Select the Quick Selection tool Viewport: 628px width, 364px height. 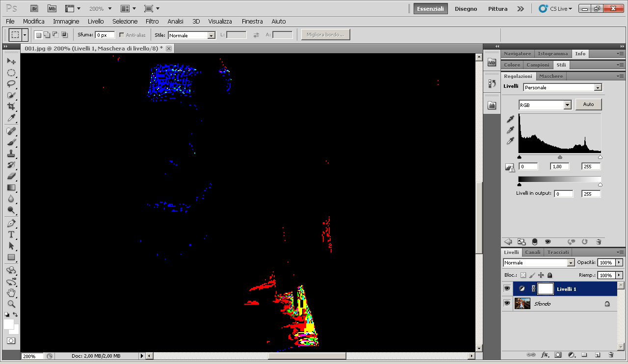pyautogui.click(x=11, y=95)
